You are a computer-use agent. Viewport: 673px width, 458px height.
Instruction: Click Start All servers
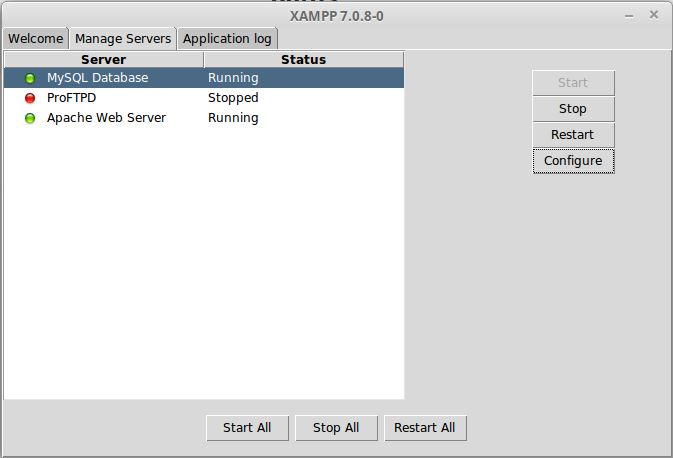pyautogui.click(x=247, y=428)
